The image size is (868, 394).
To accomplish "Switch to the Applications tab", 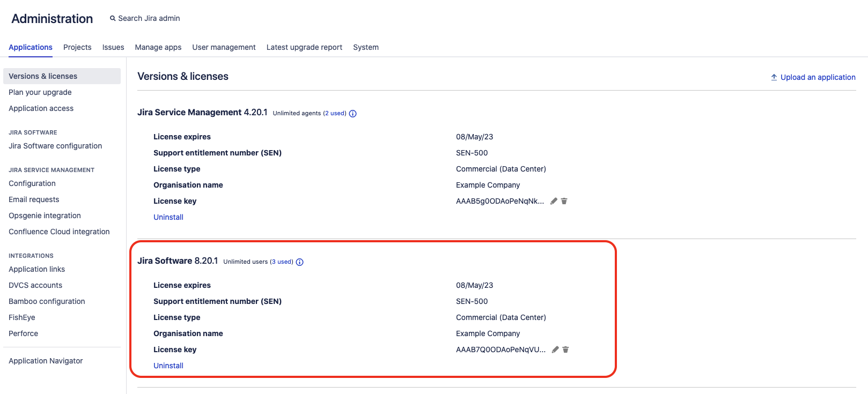I will (31, 47).
